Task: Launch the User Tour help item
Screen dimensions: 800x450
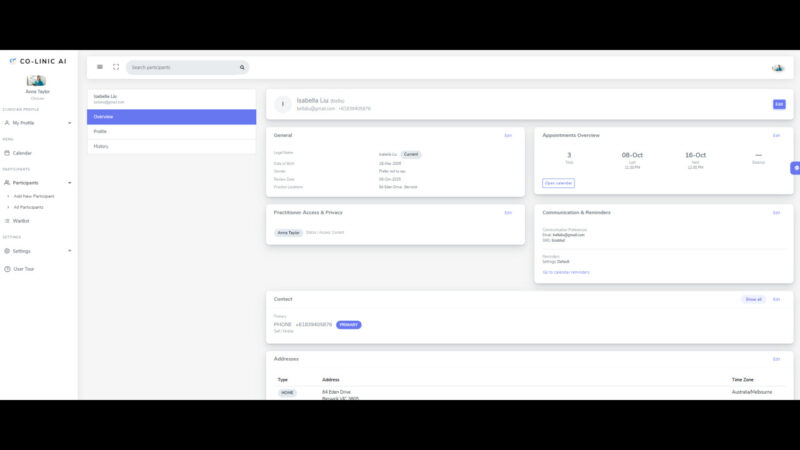Action: (24, 269)
